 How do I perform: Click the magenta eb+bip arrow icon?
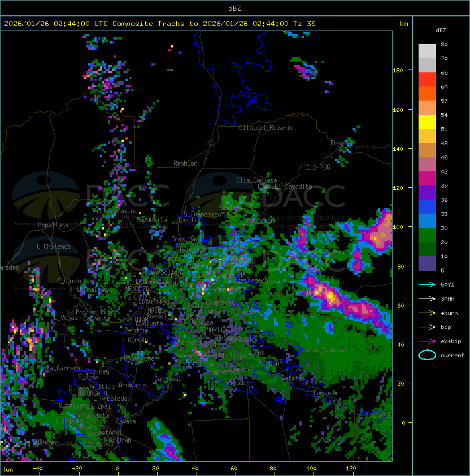point(427,341)
